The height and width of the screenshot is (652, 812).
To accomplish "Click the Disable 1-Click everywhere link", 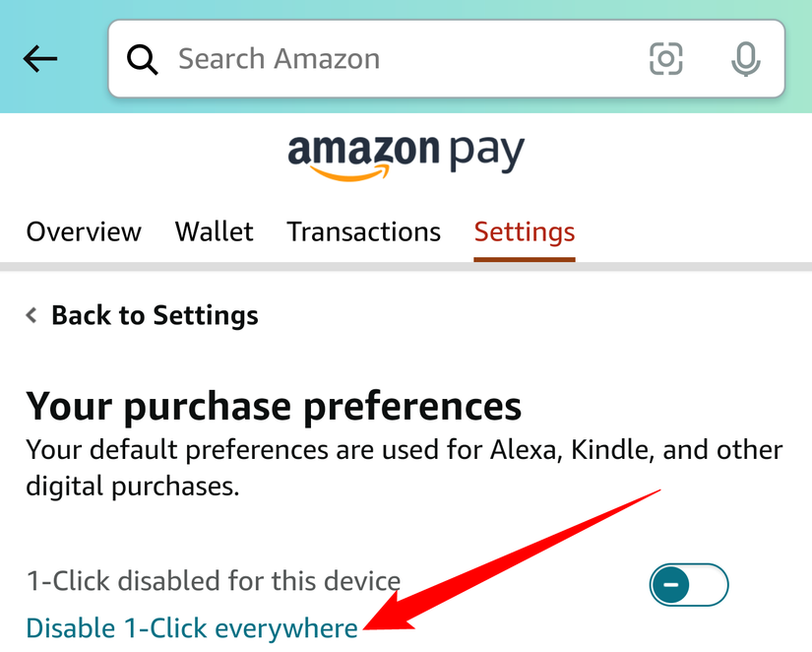I will click(x=192, y=627).
